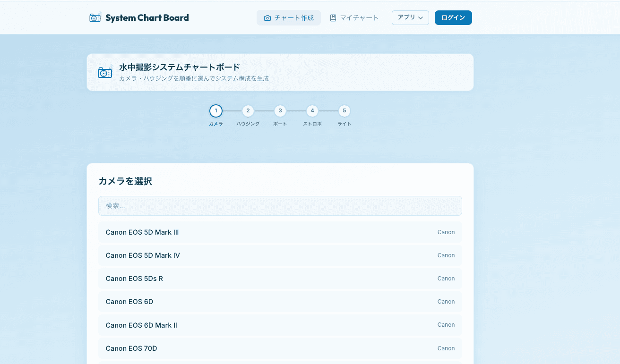Click the bookmark icon beside マイチャート
This screenshot has width=620, height=364.
pyautogui.click(x=333, y=18)
